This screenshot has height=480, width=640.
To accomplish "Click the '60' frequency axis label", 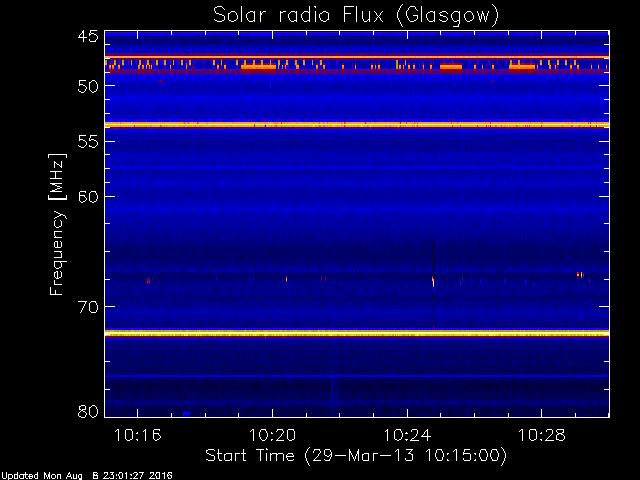I will [x=88, y=197].
